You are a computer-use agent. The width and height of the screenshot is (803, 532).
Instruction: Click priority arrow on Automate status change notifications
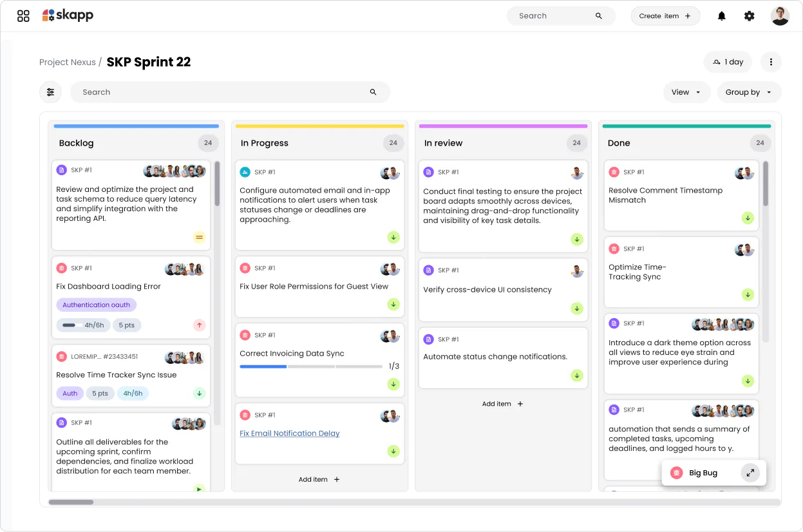(x=577, y=375)
